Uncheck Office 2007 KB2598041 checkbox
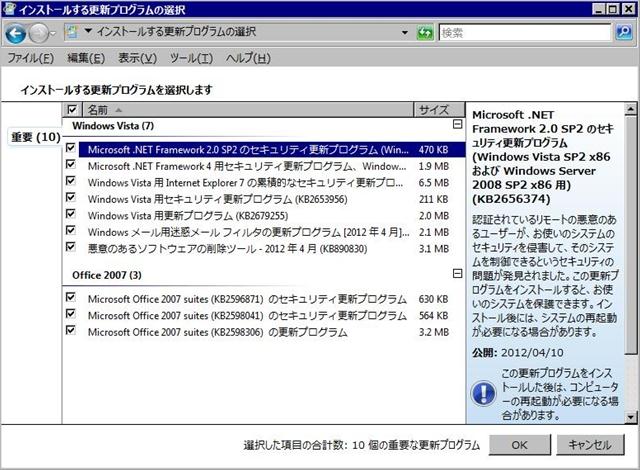The width and height of the screenshot is (640, 470). [x=71, y=314]
